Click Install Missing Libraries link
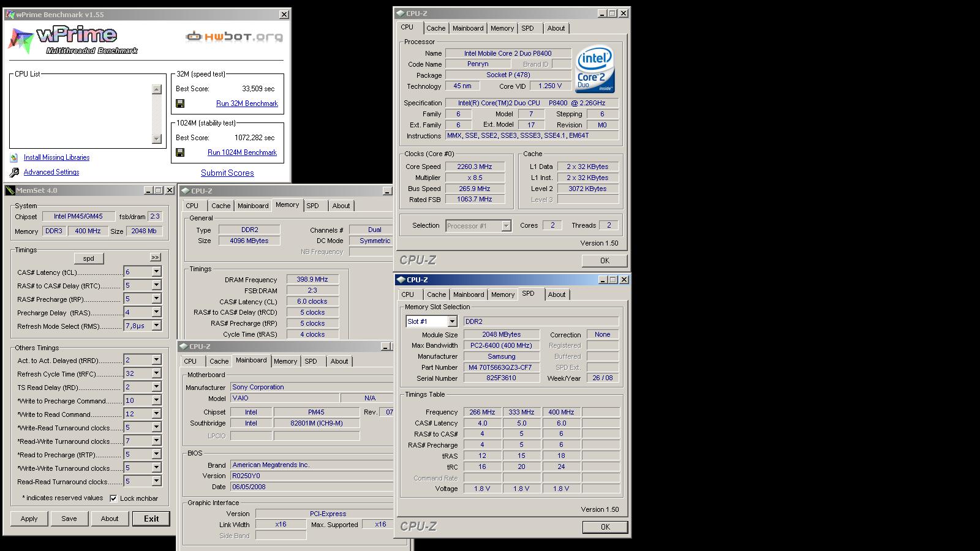The height and width of the screenshot is (551, 980). tap(56, 157)
